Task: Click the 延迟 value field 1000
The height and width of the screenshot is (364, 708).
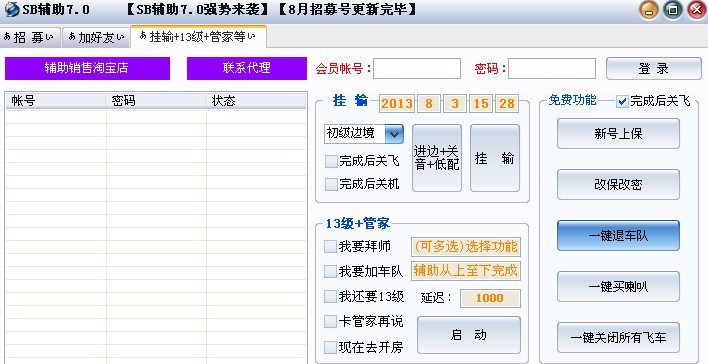Action: pyautogui.click(x=490, y=298)
